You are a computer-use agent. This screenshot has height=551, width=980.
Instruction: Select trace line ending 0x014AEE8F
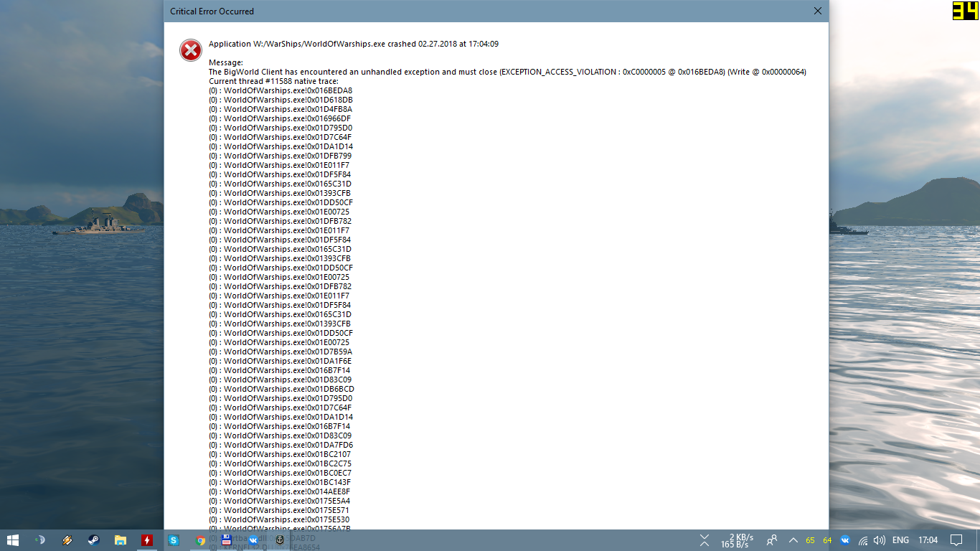pyautogui.click(x=280, y=491)
